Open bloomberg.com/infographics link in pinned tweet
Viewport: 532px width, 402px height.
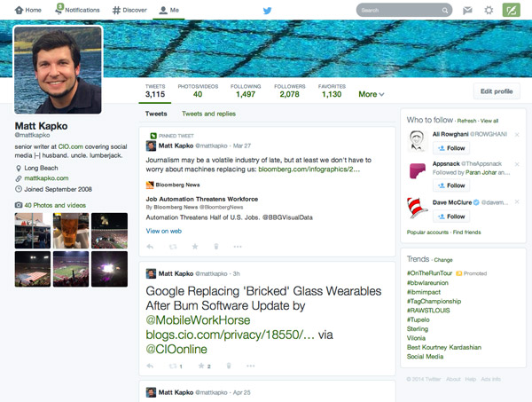tap(309, 169)
